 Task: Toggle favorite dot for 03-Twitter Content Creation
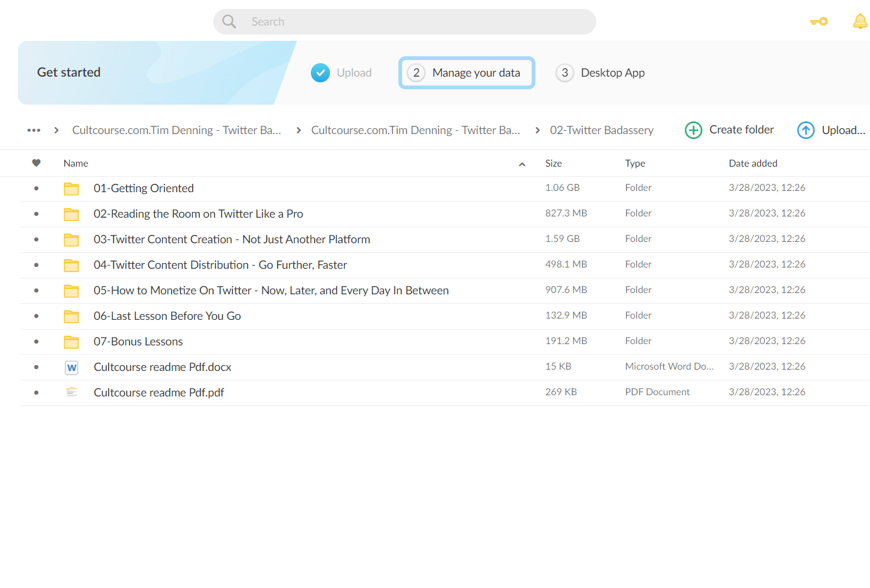click(x=36, y=239)
